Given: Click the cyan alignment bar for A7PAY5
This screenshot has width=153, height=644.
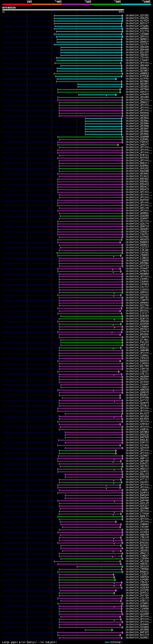Looking at the screenshot, I should pyautogui.click(x=98, y=95).
